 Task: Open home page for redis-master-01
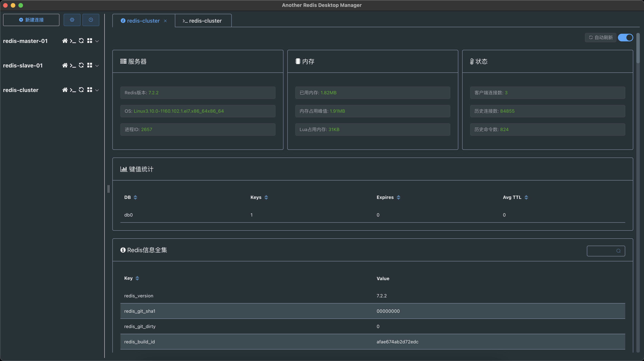(65, 41)
